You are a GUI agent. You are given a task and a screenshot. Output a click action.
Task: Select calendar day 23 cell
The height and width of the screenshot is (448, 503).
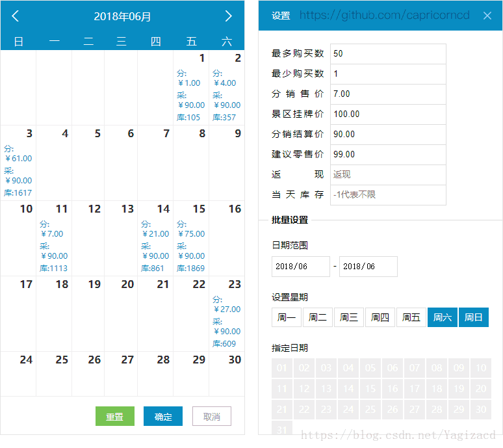[x=226, y=314]
